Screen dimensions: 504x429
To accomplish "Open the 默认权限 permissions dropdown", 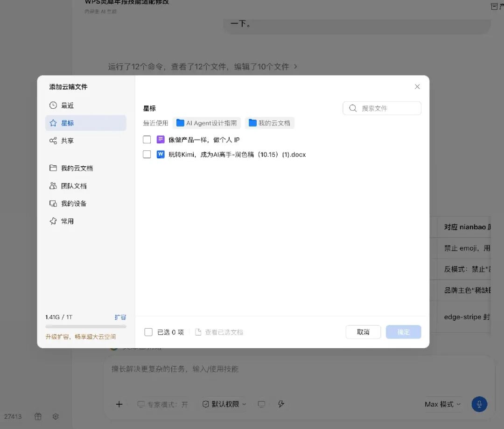I will coord(224,404).
